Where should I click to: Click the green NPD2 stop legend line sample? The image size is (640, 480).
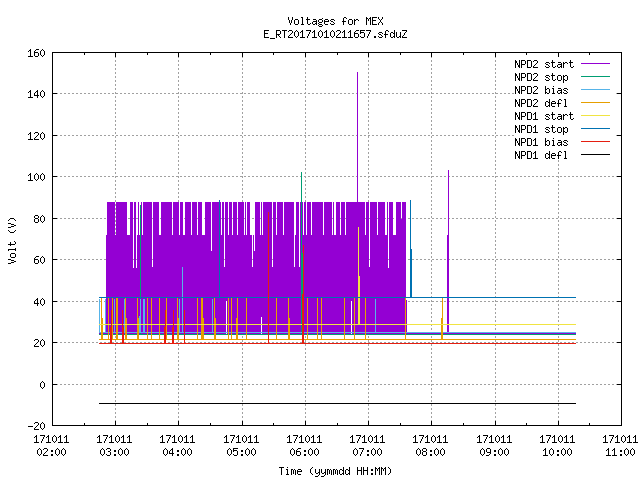[x=595, y=76]
